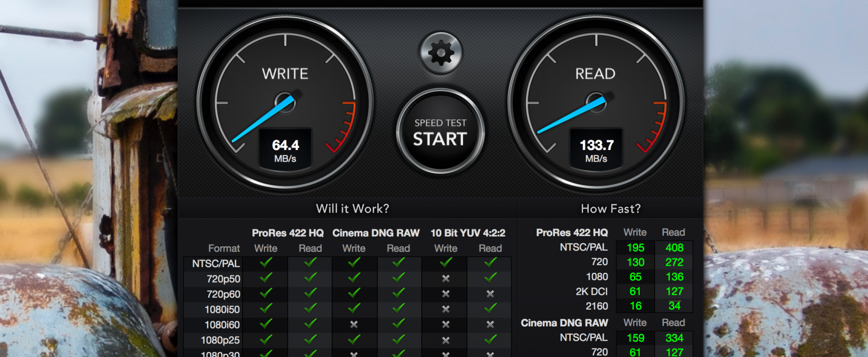The height and width of the screenshot is (357, 868).
Task: Click 720p50 10 Bit YUV Read checkmark
Action: 491,278
